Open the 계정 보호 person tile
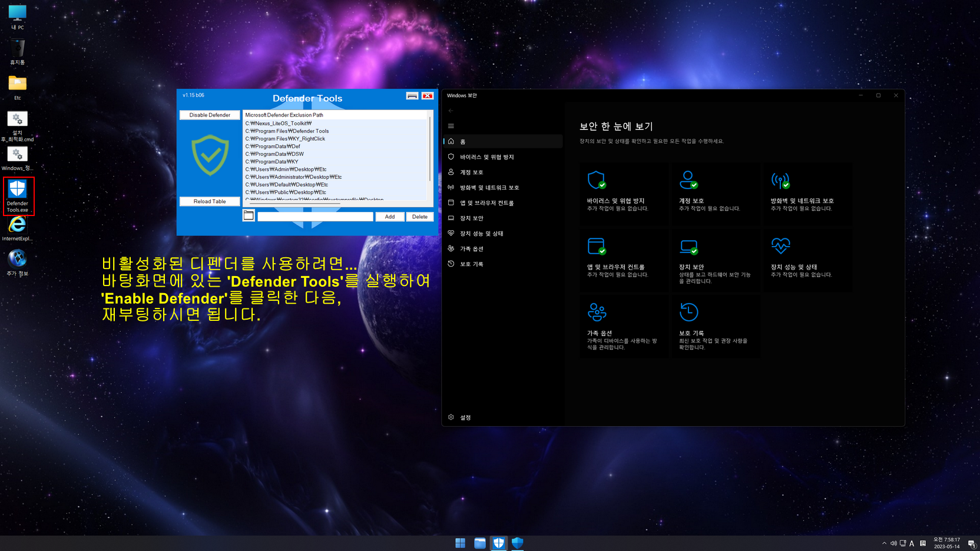Image resolution: width=980 pixels, height=551 pixels. [x=716, y=194]
